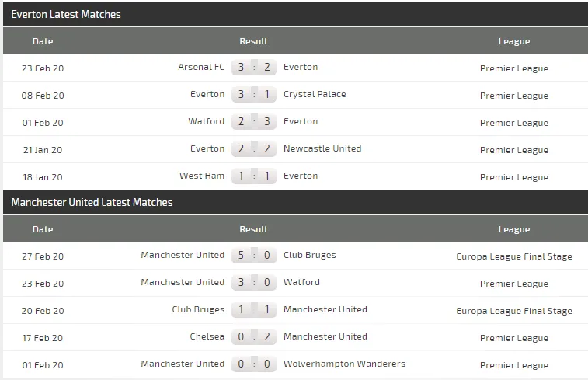Open Europa League Final Stage for 27 Feb match
Image resolution: width=588 pixels, height=380 pixels.
coord(513,256)
